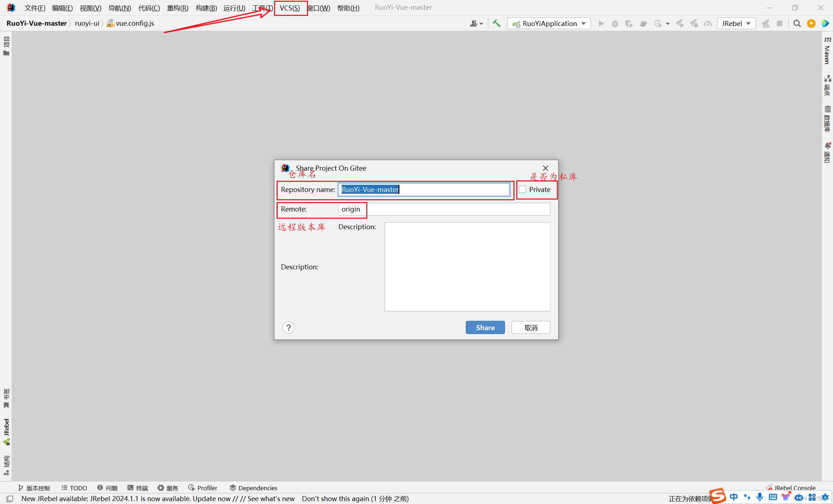
Task: Click inside the Description text area
Action: [x=467, y=267]
